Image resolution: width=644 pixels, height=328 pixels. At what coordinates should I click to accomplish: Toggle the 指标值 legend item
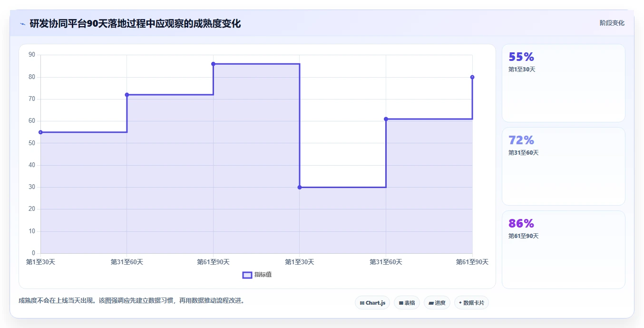point(257,275)
